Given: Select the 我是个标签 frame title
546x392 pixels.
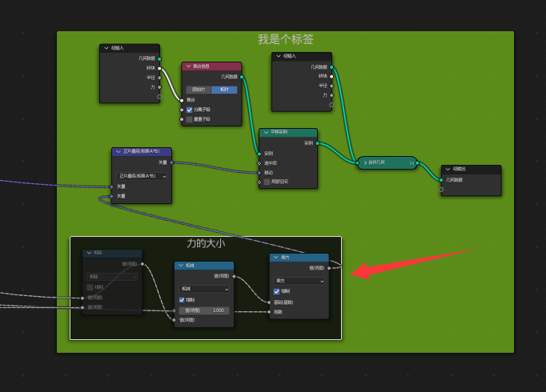Looking at the screenshot, I should [x=285, y=38].
